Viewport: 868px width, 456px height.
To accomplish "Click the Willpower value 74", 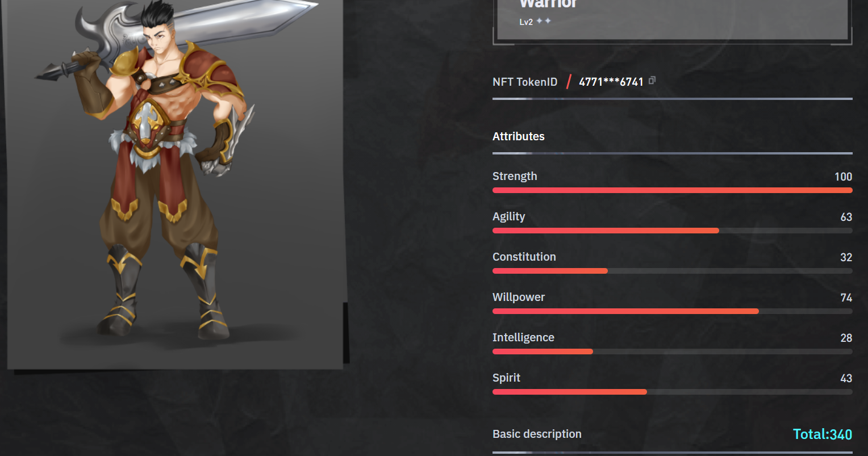I will click(846, 298).
